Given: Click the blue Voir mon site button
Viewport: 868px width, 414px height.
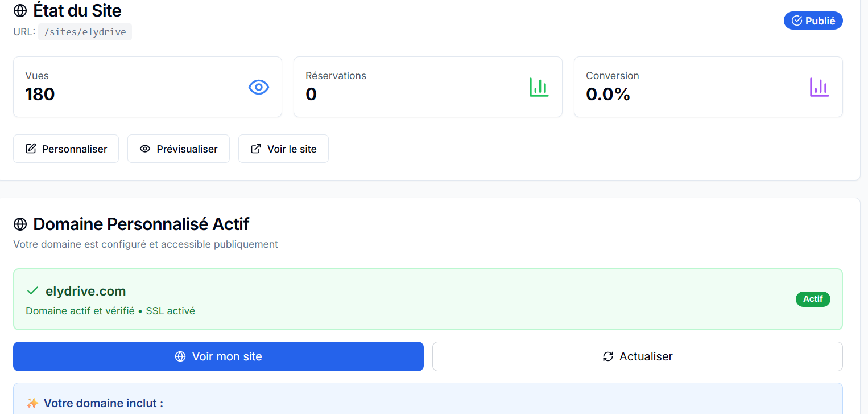Looking at the screenshot, I should (218, 356).
